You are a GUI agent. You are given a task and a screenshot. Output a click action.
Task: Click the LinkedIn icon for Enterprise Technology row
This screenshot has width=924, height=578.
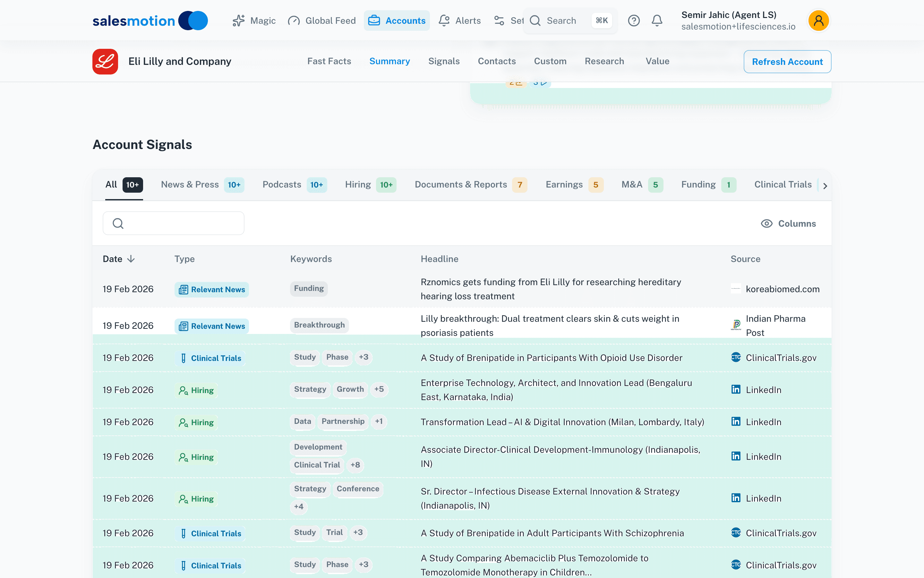tap(736, 390)
